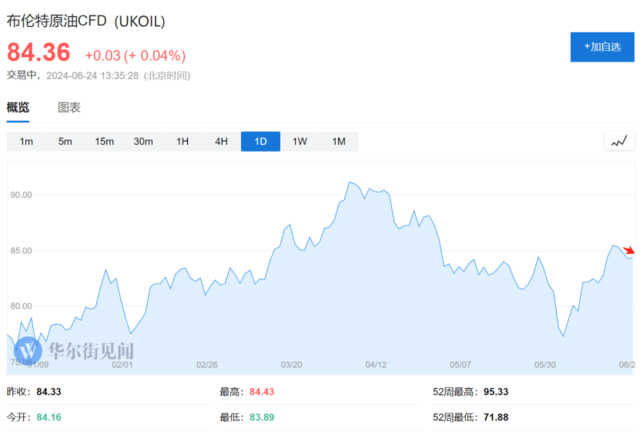Click the 今开 value 84.16
The width and height of the screenshot is (640, 438).
49,417
